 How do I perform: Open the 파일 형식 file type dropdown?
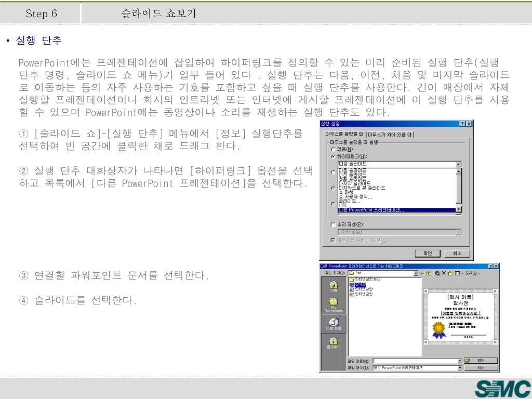point(460,368)
